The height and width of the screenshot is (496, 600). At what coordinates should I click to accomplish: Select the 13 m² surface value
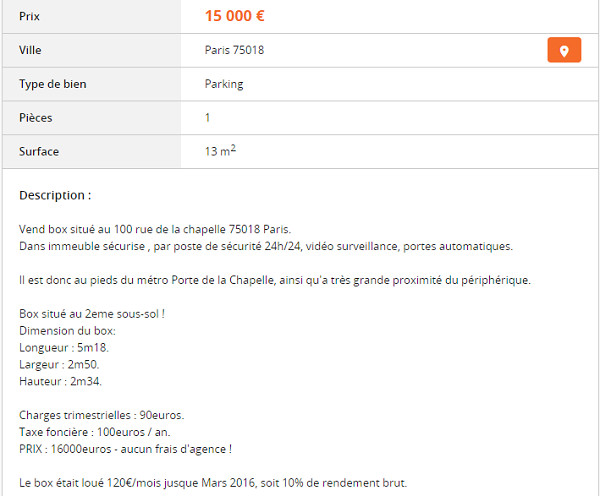click(220, 150)
